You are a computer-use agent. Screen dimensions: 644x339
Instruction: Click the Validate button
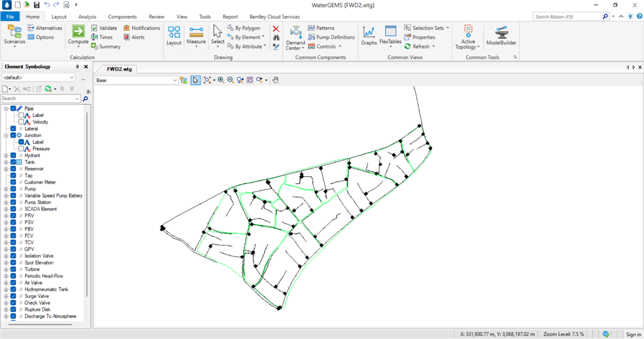pyautogui.click(x=104, y=28)
